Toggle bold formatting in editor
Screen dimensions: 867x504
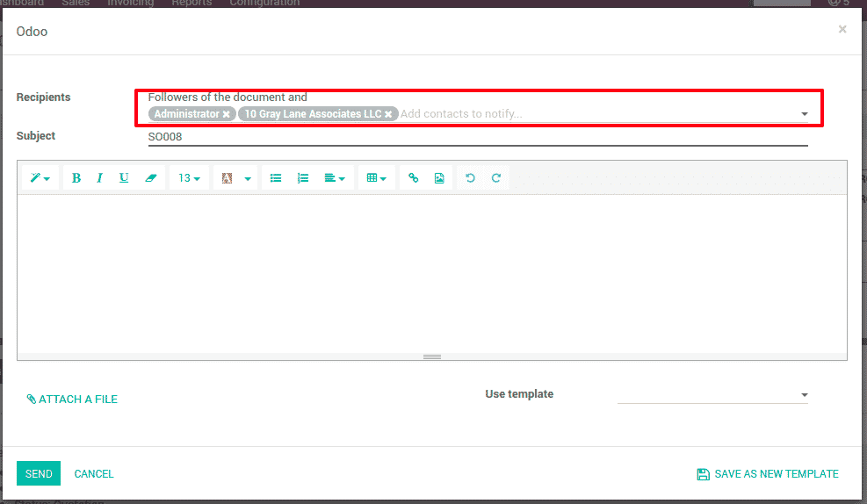pyautogui.click(x=76, y=178)
